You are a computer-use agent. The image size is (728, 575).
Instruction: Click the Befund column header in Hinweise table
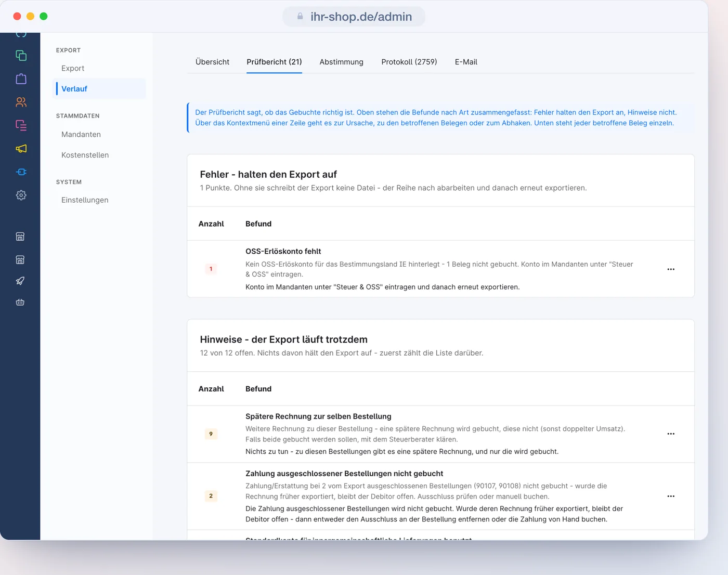258,389
